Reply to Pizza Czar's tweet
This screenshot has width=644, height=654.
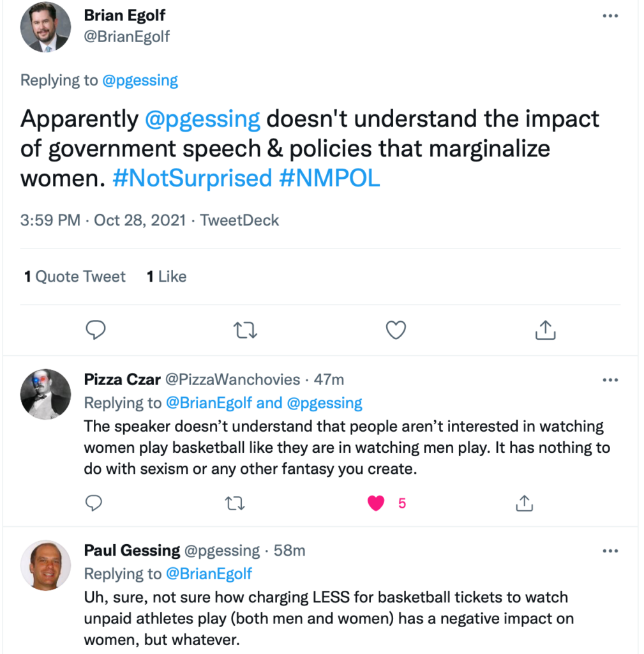[x=94, y=503]
